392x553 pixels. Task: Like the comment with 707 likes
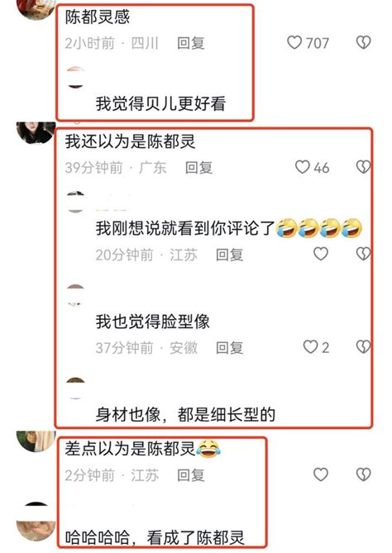tap(294, 43)
